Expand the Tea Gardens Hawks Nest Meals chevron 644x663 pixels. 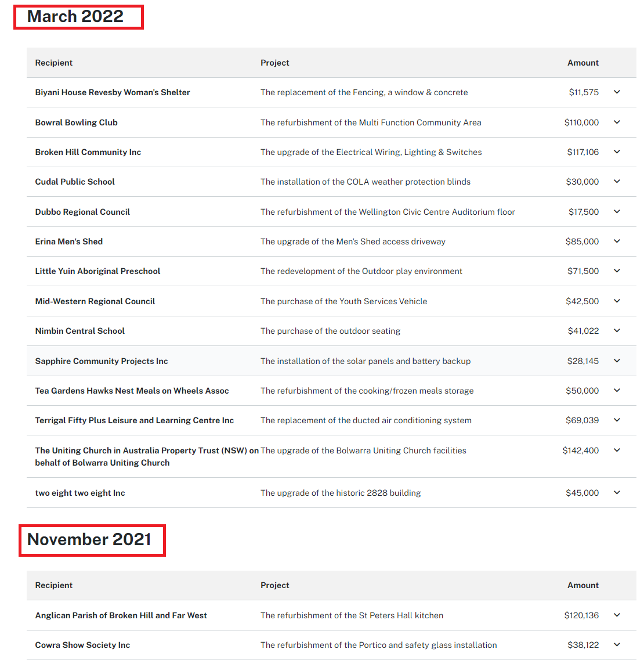click(x=617, y=390)
